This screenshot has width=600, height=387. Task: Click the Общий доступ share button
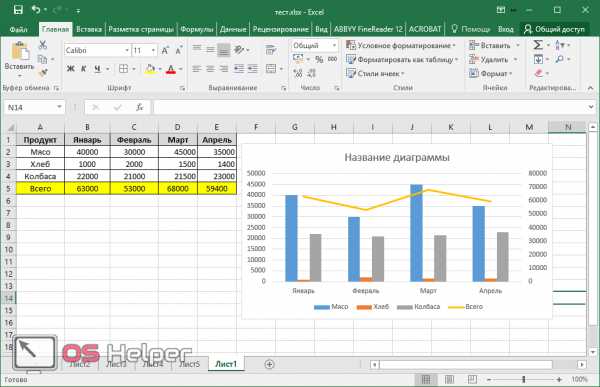[x=554, y=29]
